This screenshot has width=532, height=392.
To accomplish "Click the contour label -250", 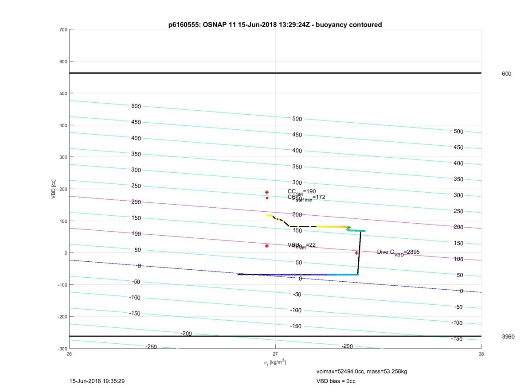I will tap(151, 347).
